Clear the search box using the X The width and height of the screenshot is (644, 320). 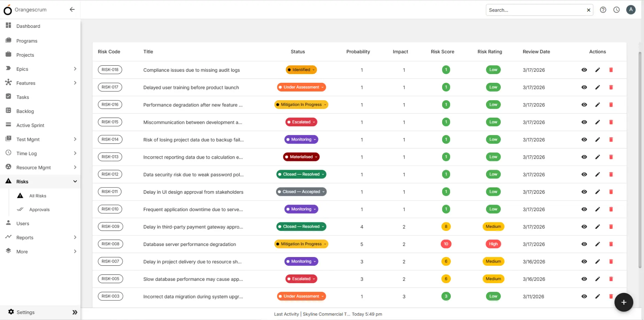tap(588, 10)
